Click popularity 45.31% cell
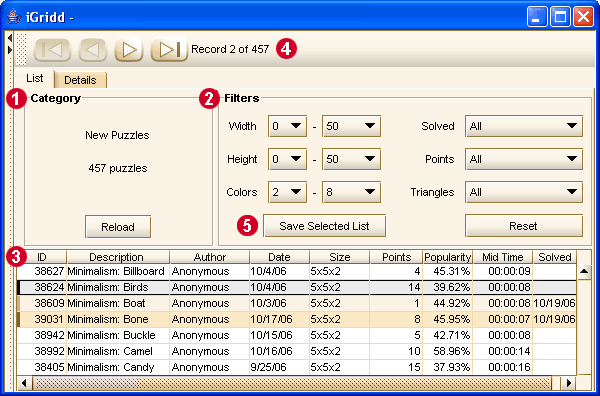Image resolution: width=600 pixels, height=396 pixels. (x=447, y=271)
